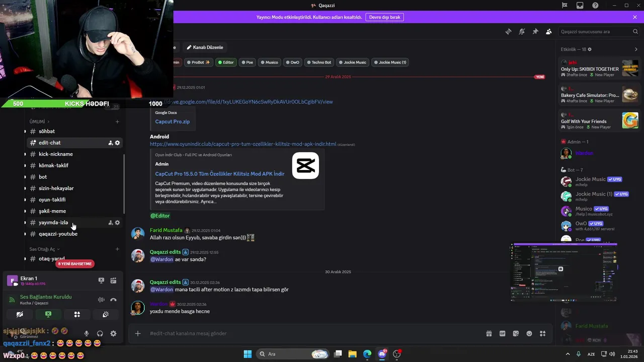Click Kanalı Düzenle button
Screen dimensions: 644x362
[205, 47]
